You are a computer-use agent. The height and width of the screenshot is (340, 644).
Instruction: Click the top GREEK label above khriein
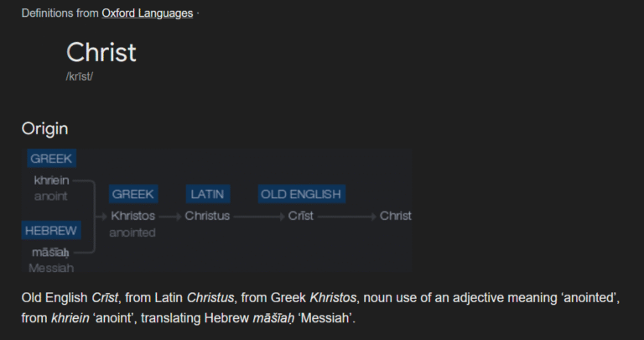click(52, 159)
